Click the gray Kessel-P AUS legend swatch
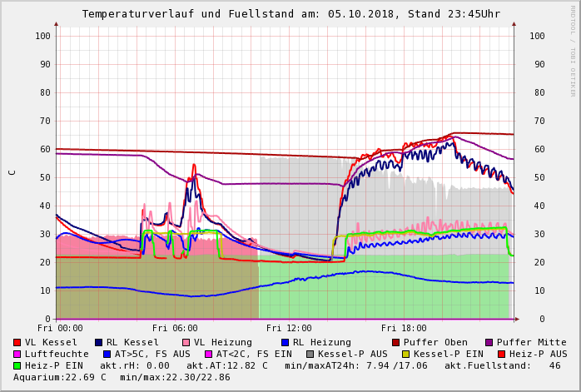 (x=309, y=354)
